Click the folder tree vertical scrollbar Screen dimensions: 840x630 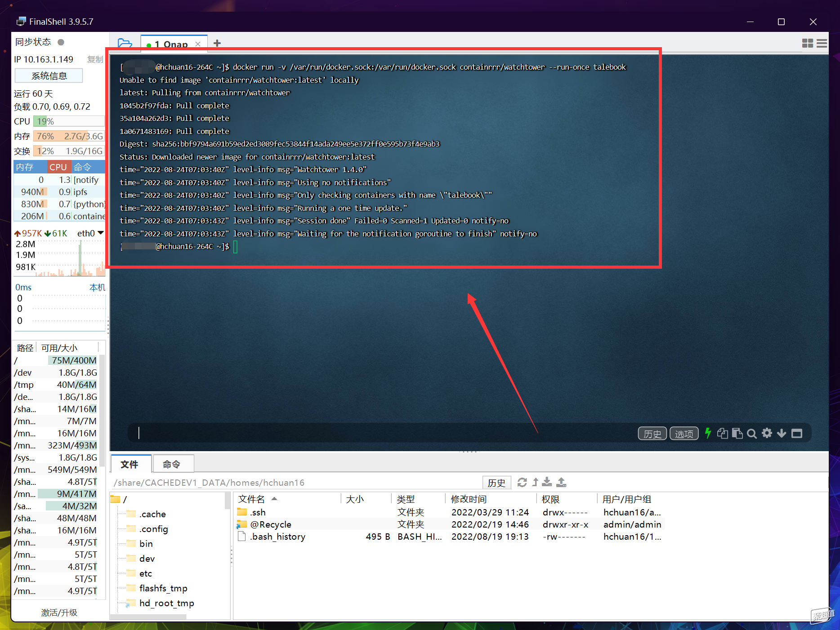tap(228, 501)
